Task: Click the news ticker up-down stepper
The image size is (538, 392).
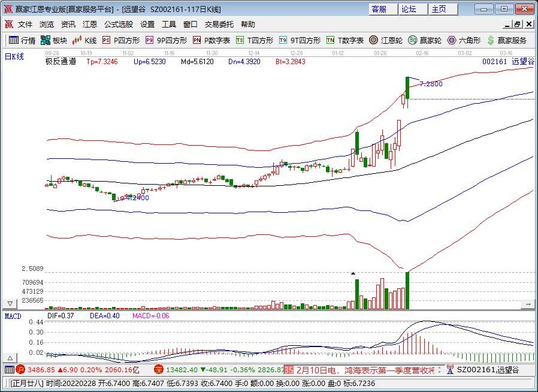Action: [x=439, y=370]
